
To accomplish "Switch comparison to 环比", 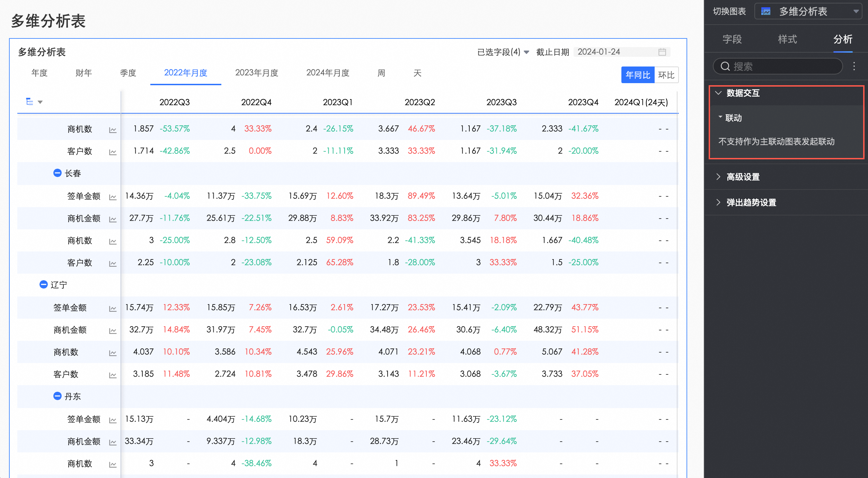I will 666,75.
